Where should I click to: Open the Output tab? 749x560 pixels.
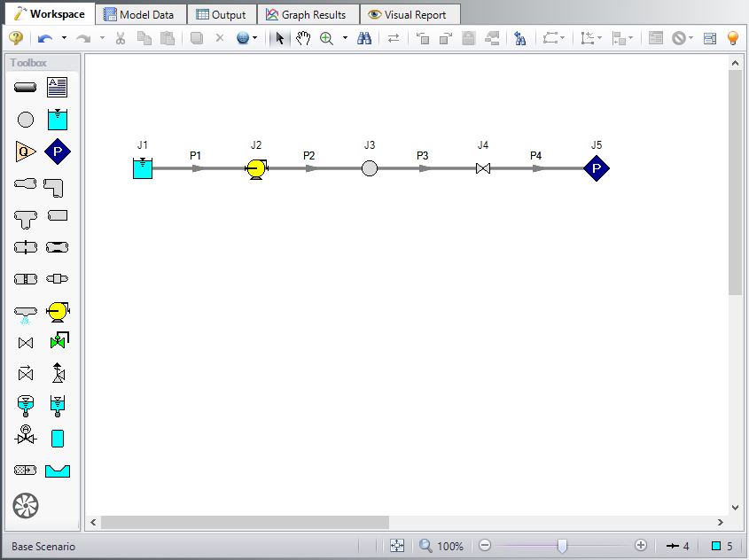point(222,15)
